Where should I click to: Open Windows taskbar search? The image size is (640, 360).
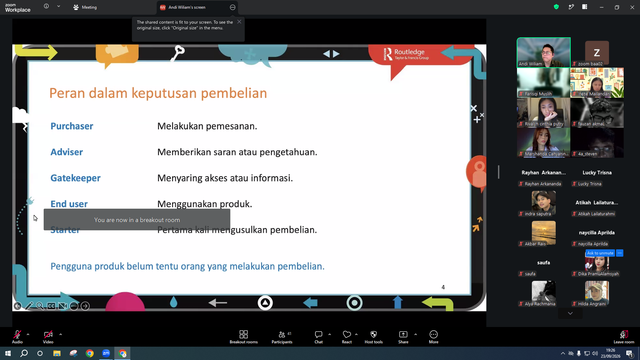pyautogui.click(x=24, y=353)
